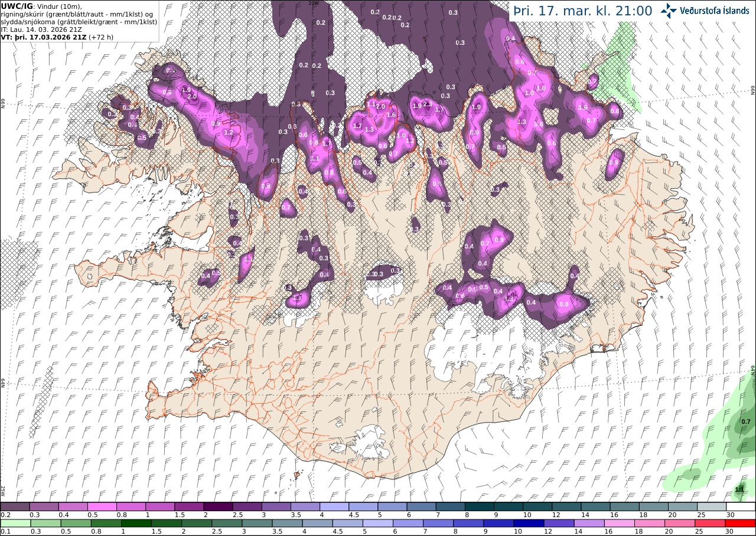Pick the darkest purple snow swatch labeled 2
Screen dimensions: 756x536
218,506
